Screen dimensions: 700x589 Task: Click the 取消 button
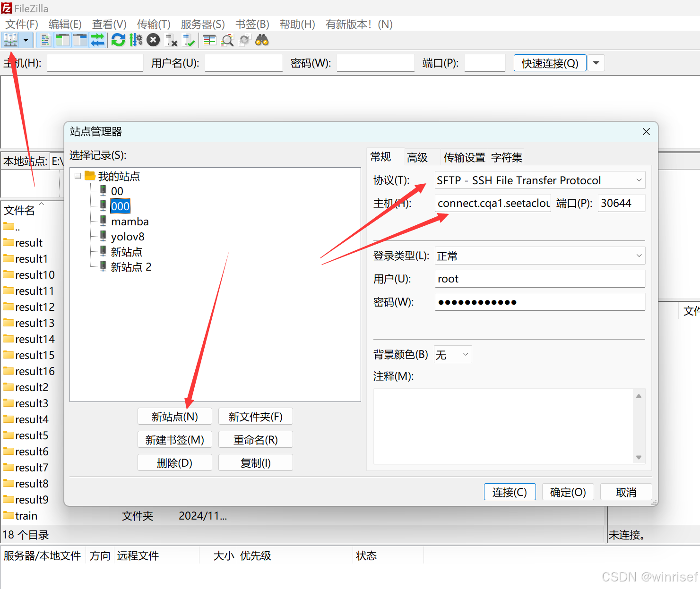[626, 492]
